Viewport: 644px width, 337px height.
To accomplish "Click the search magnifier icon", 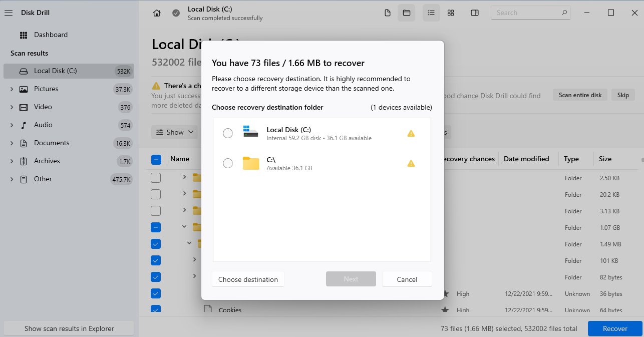I will (x=564, y=13).
